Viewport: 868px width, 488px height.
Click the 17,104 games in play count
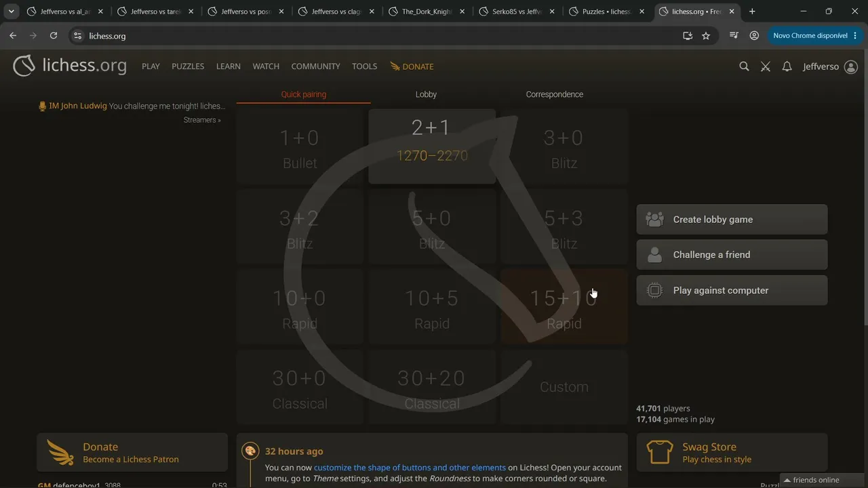(675, 420)
